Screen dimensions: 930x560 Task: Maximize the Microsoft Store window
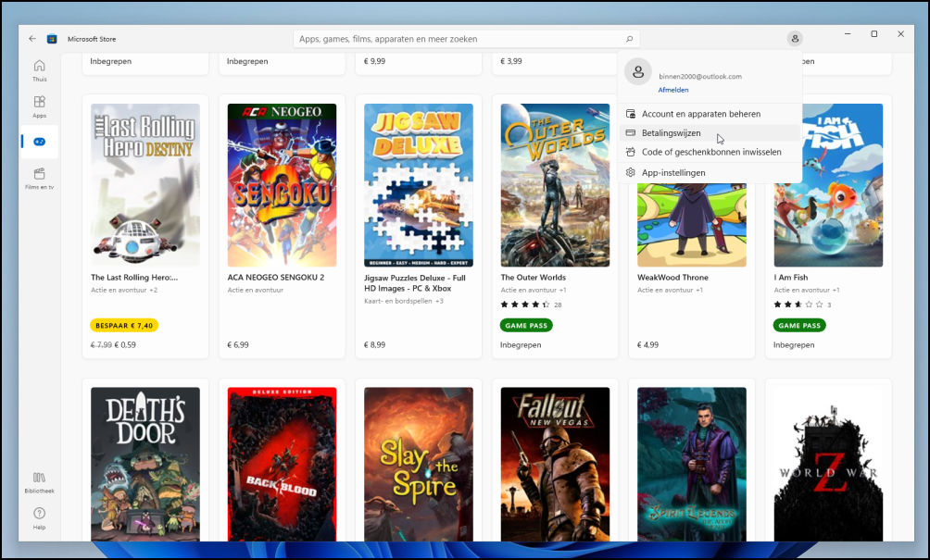pos(873,33)
